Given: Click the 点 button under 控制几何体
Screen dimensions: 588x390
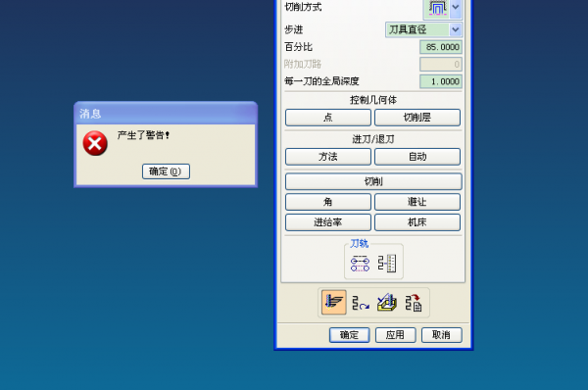Looking at the screenshot, I should point(328,118).
